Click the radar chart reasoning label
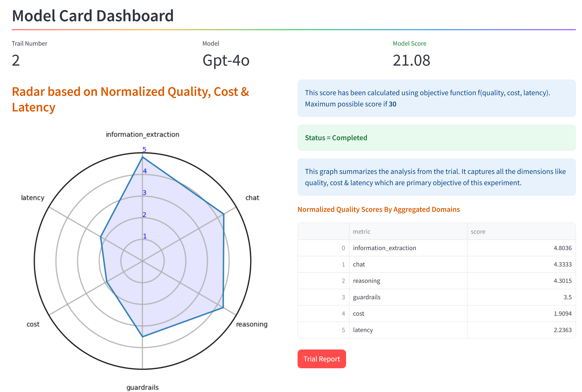 [251, 324]
